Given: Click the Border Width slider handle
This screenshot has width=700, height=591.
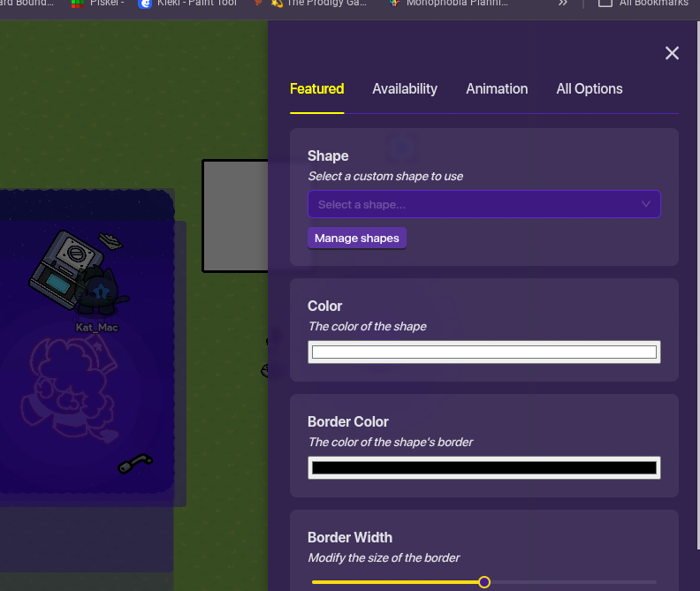Looking at the screenshot, I should 484,582.
